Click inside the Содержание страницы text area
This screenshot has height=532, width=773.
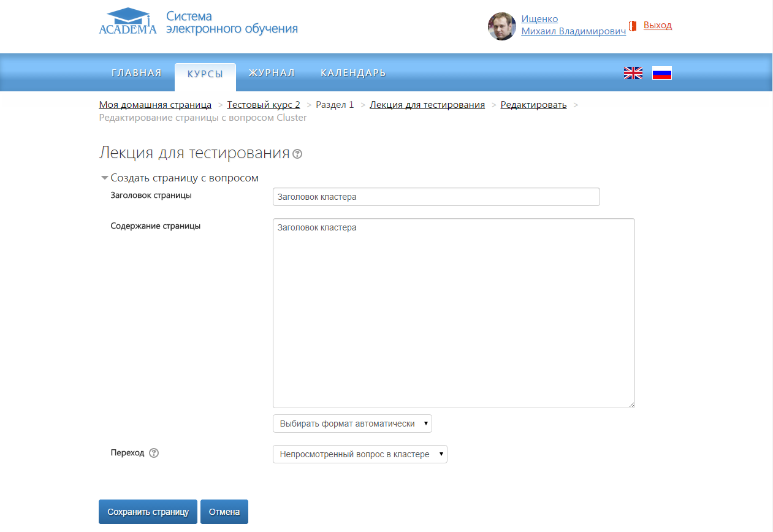(454, 313)
